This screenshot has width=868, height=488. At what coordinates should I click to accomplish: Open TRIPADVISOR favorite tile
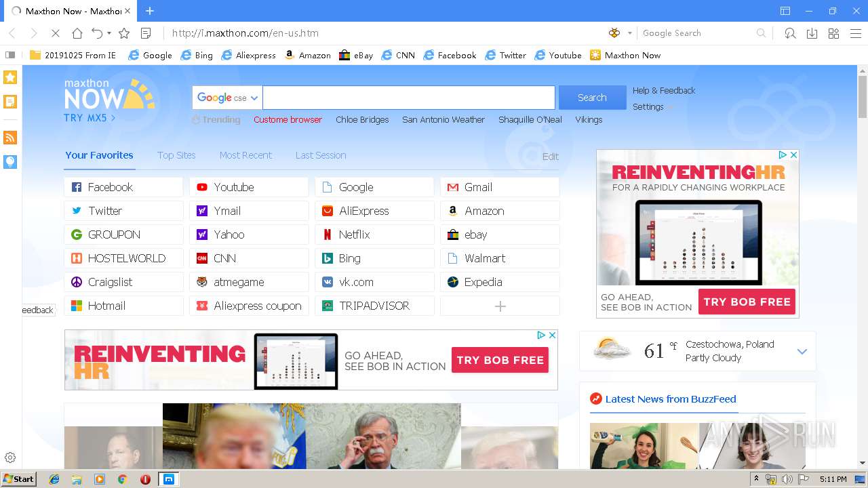(x=374, y=306)
